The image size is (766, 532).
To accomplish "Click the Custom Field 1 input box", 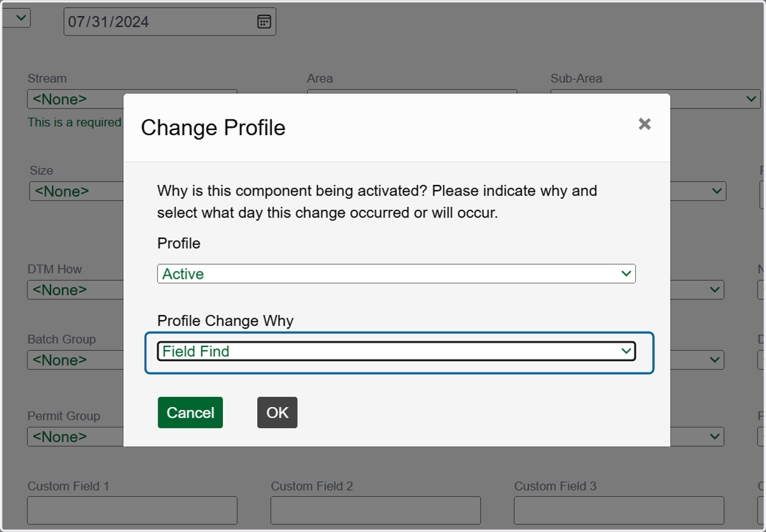I will click(132, 510).
